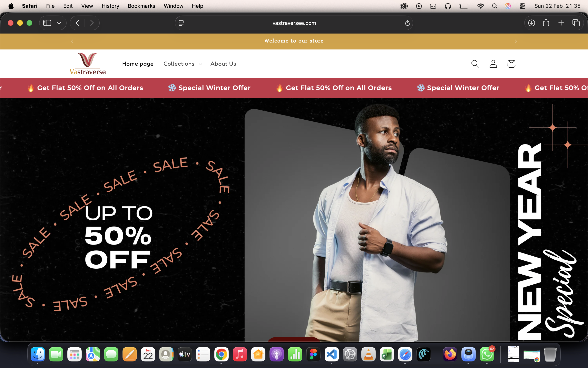
Task: Open a new tab with plus button
Action: [x=561, y=23]
